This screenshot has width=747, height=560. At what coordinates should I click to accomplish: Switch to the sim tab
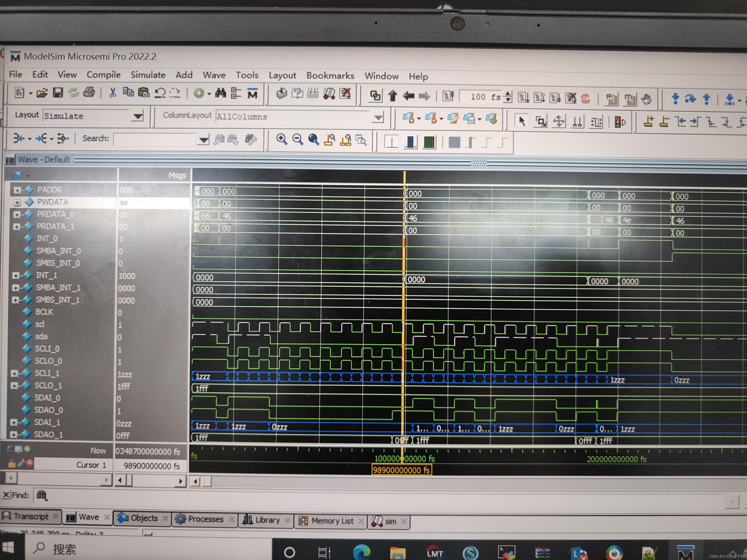click(389, 522)
